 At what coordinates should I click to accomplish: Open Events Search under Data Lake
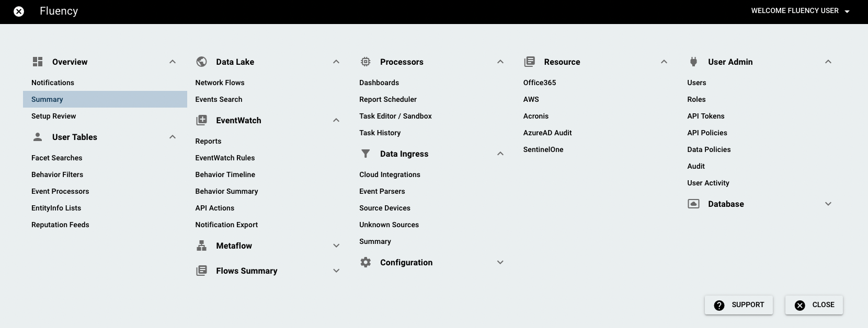point(219,99)
